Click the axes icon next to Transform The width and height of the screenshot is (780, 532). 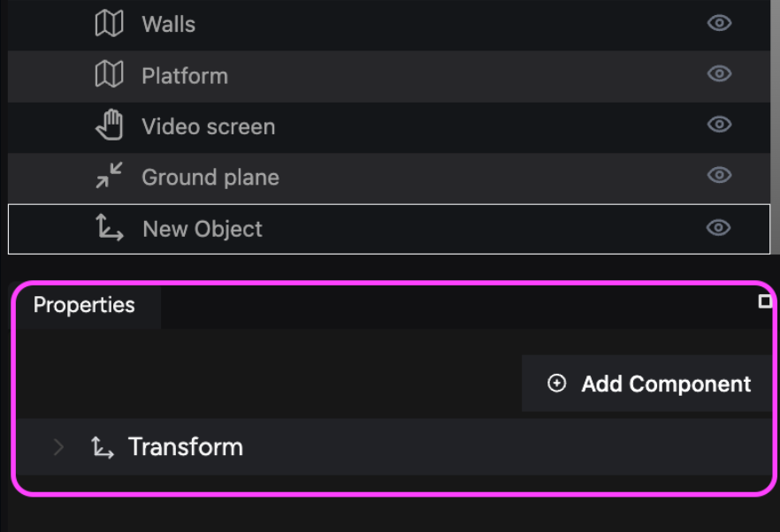103,447
